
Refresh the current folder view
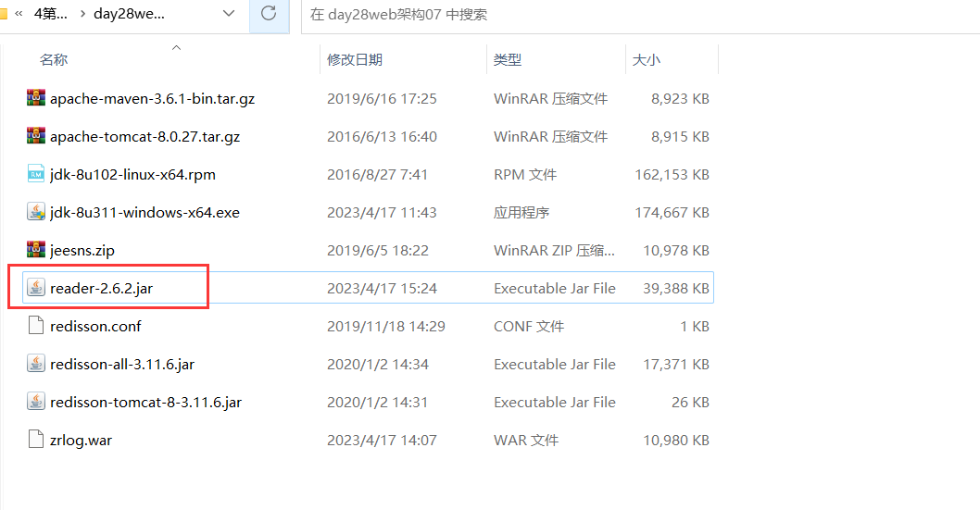269,14
